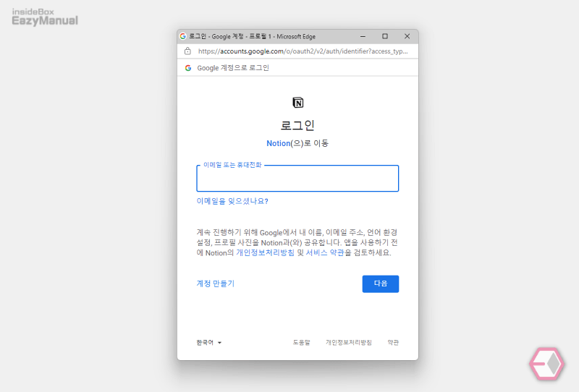Click the lock icon in address bar
This screenshot has width=579, height=392.
[187, 51]
